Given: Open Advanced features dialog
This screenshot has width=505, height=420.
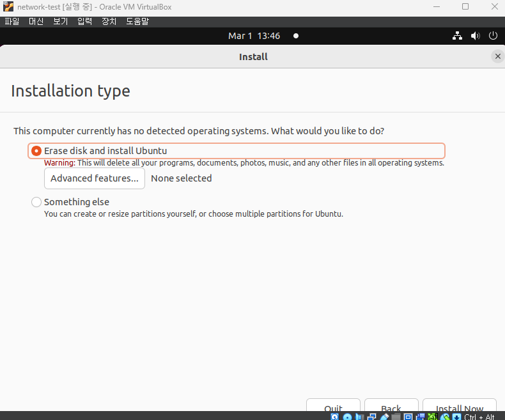Looking at the screenshot, I should point(95,178).
